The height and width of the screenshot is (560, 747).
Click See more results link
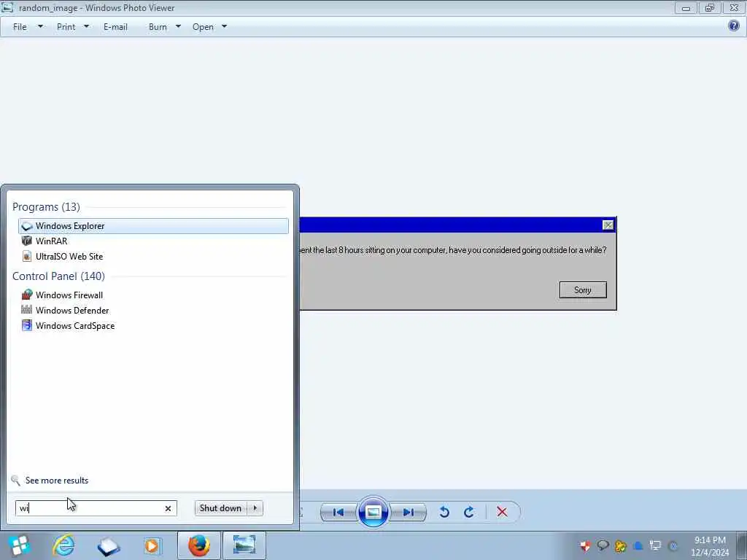click(57, 481)
